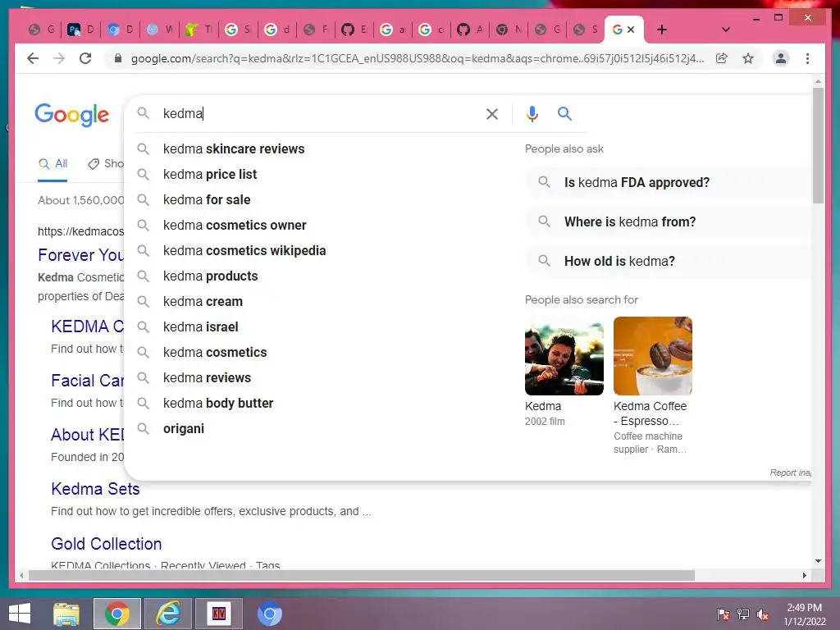Click the forward navigation arrow
840x630 pixels.
[59, 58]
